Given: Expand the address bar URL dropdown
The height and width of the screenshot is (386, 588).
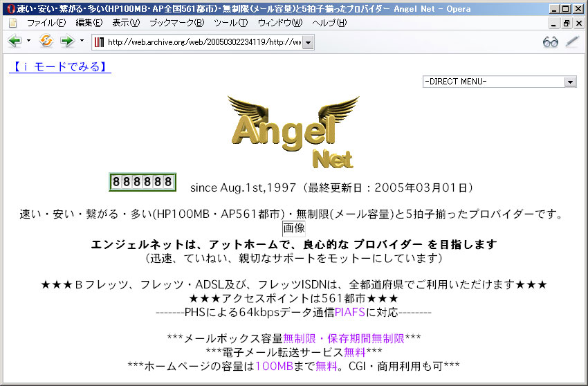Looking at the screenshot, I should pos(308,43).
